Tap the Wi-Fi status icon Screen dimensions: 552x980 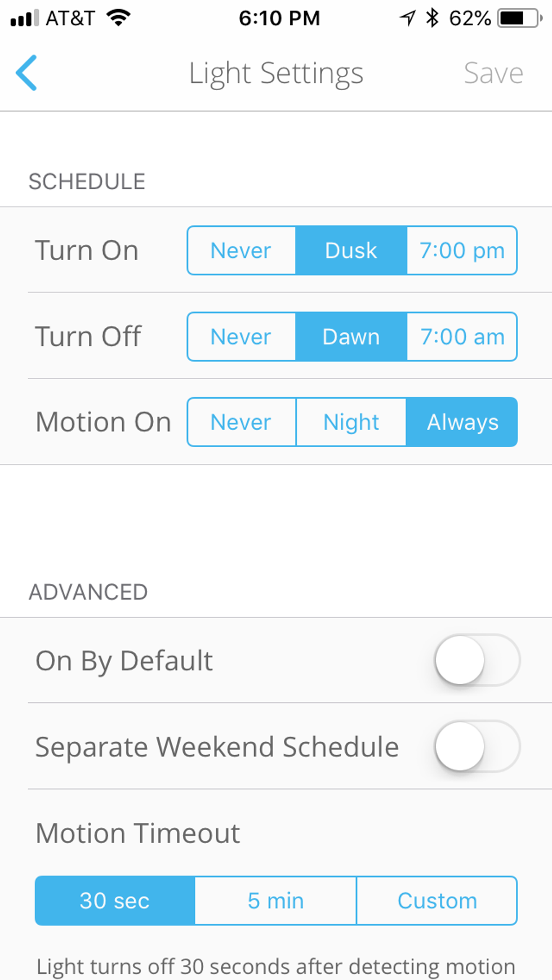(x=119, y=18)
